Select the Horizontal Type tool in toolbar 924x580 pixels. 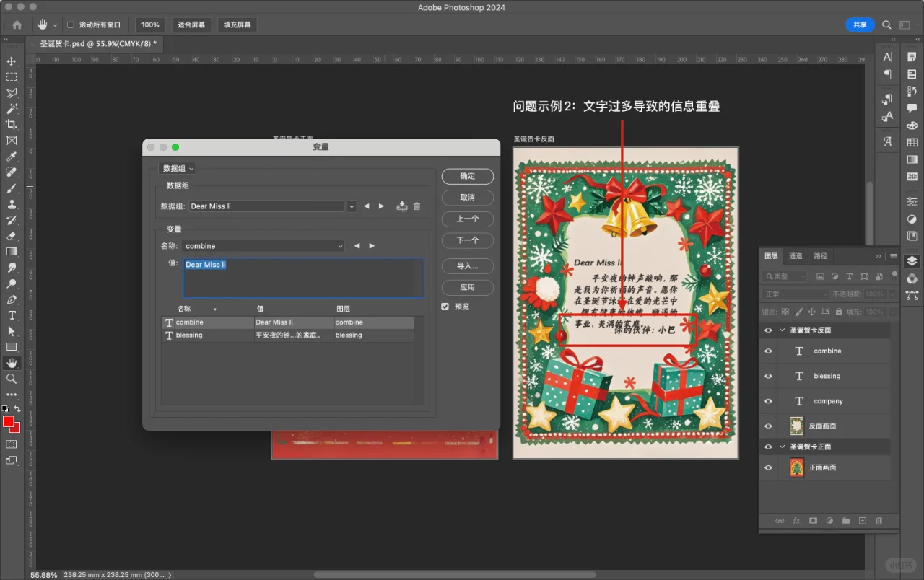click(x=12, y=315)
